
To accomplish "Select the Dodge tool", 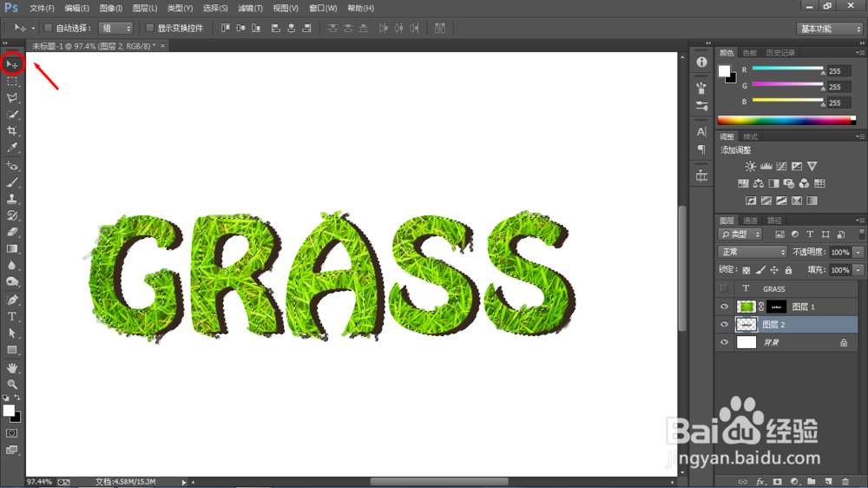I will tap(12, 282).
